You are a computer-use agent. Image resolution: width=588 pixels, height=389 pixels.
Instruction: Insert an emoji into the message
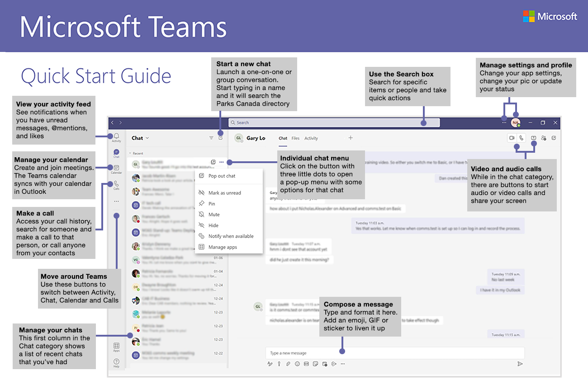pos(297,363)
